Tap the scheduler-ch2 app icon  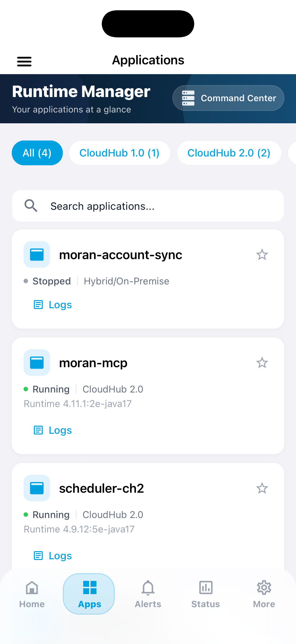click(37, 488)
